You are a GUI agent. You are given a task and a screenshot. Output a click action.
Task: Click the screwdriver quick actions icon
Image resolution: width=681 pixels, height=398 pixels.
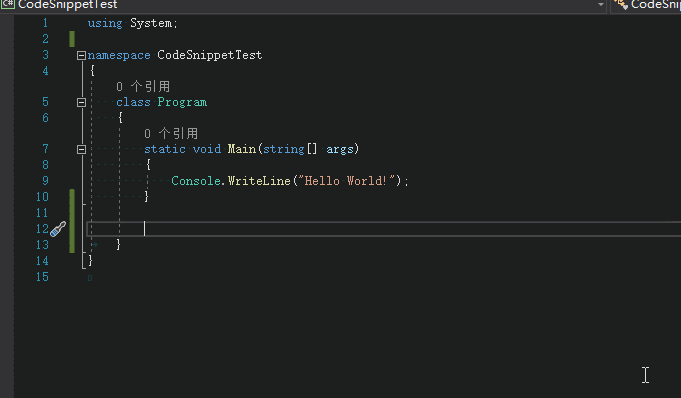click(x=58, y=229)
